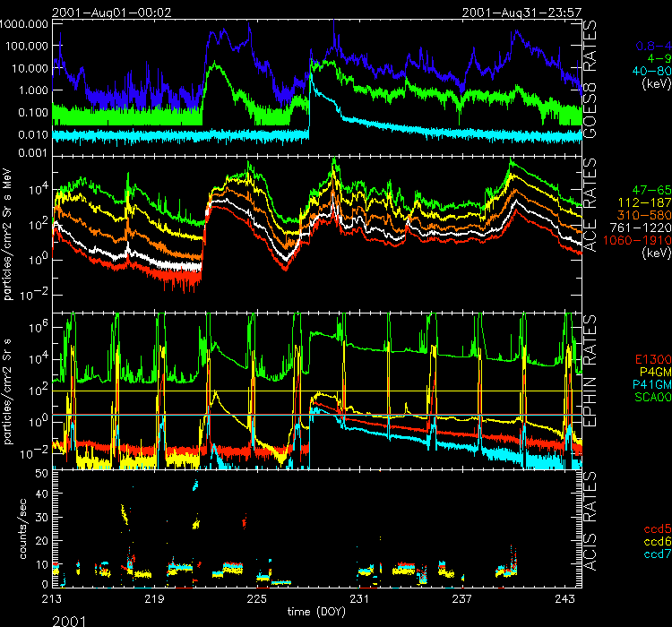Click the 'time (DOY)' x-axis title
The height and width of the screenshot is (627, 672).
point(318,609)
